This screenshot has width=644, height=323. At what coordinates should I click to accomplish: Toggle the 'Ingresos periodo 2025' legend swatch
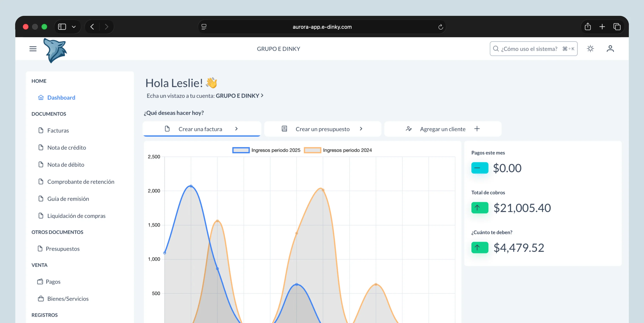[241, 150]
